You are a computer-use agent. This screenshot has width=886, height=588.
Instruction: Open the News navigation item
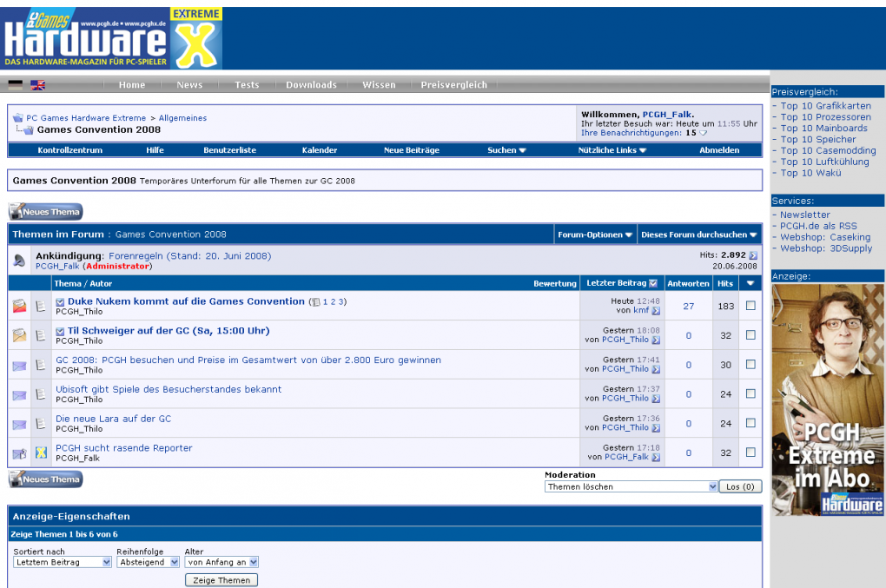coord(189,85)
